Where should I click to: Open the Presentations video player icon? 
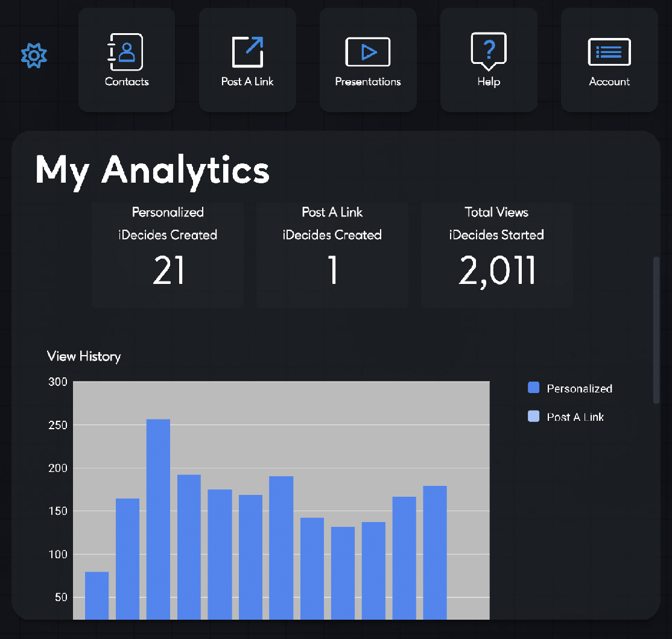click(x=367, y=51)
